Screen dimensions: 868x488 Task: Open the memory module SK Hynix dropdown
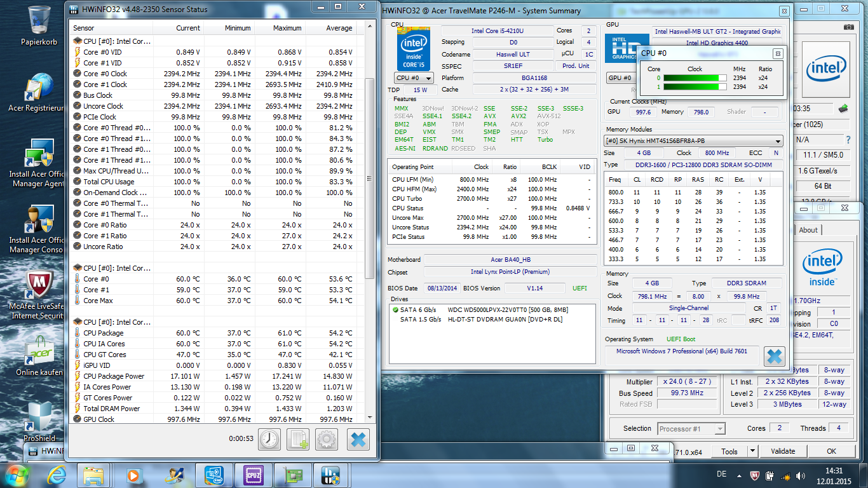693,141
